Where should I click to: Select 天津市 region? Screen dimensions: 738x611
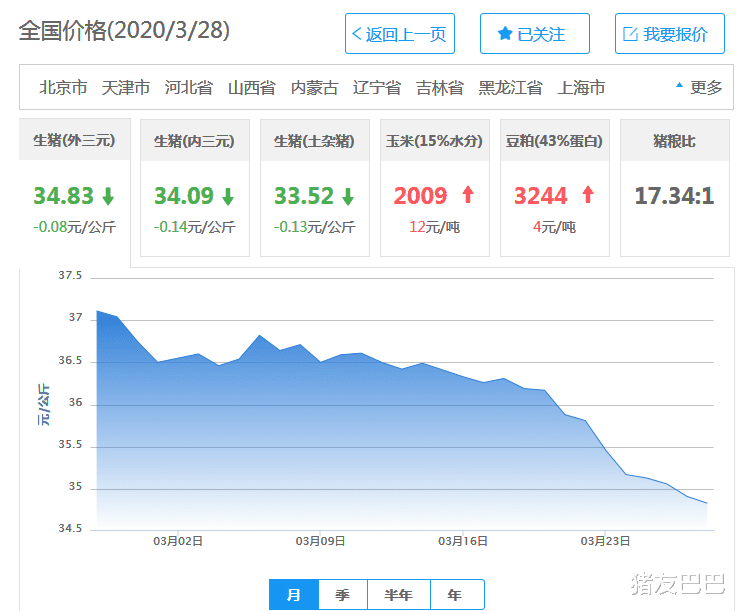[126, 88]
